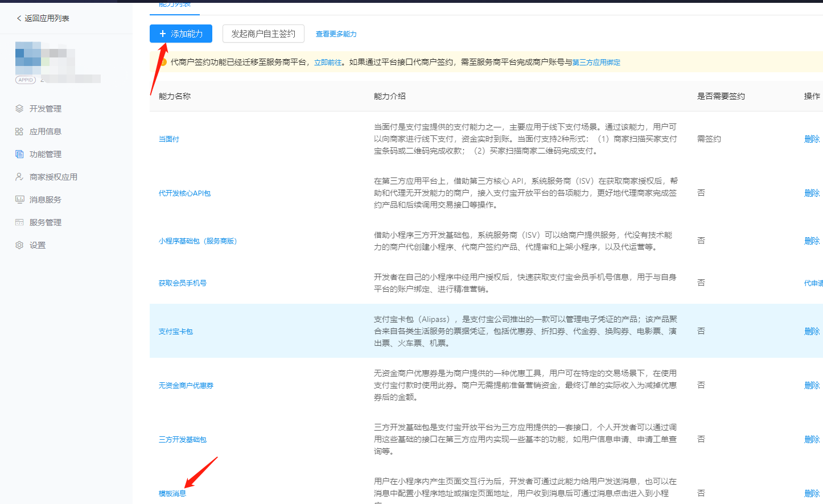Viewport: 823px width, 504px height.
Task: Go to 商家授权应用 menu item
Action: point(54,177)
